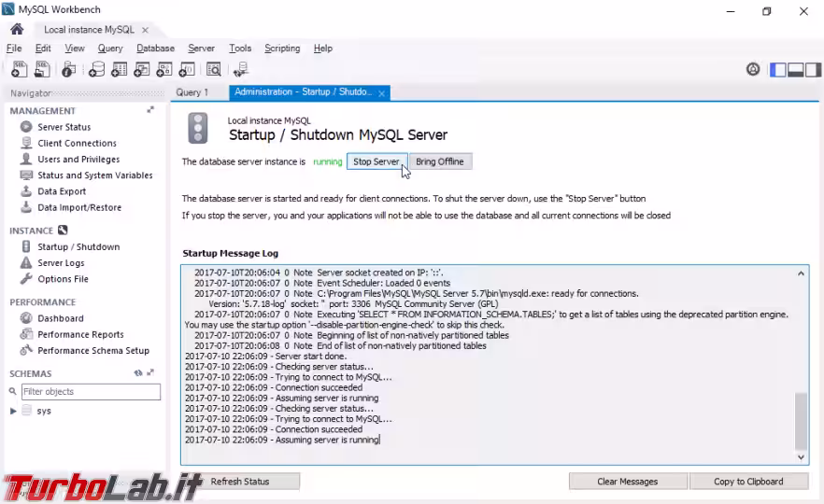Reconnect to DBMS toolbar icon
This screenshot has width=824, height=504.
(x=241, y=69)
